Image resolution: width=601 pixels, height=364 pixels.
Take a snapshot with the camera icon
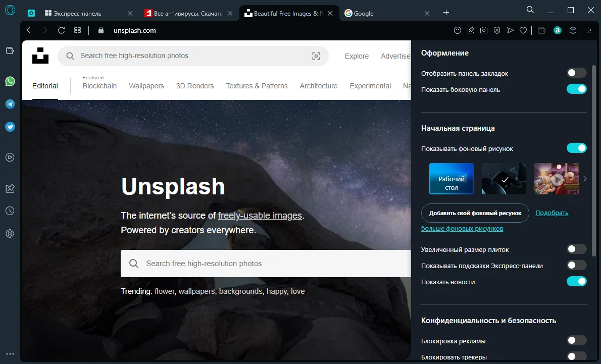coord(484,30)
